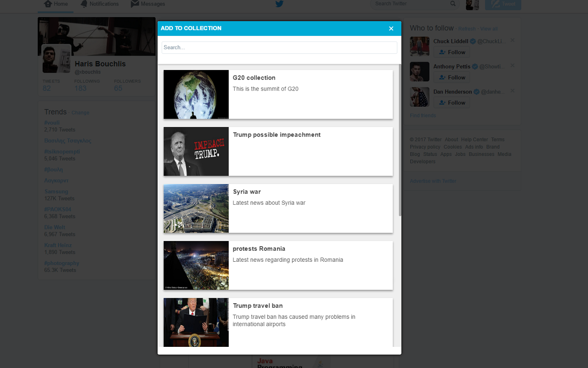The height and width of the screenshot is (368, 588).
Task: Click the Twitter bird logo
Action: point(279,4)
